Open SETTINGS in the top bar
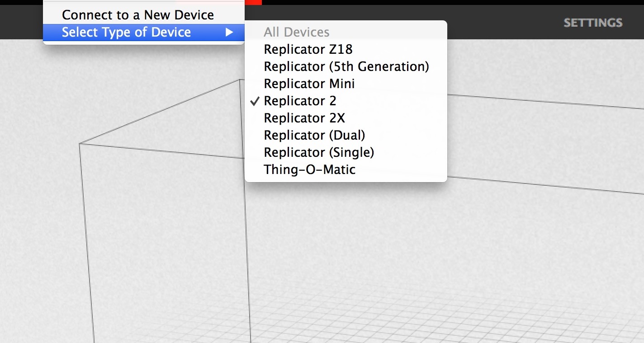The height and width of the screenshot is (343, 644). 592,23
